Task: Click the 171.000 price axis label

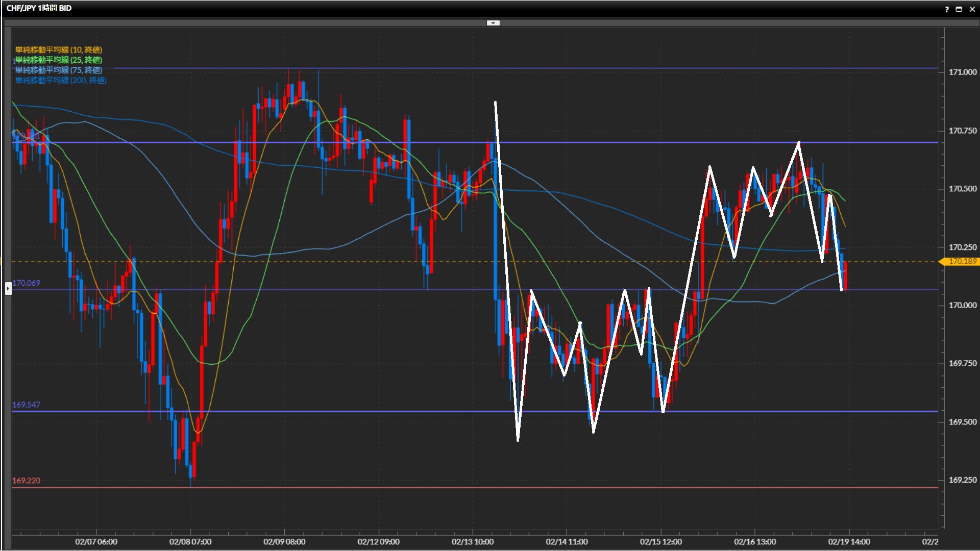Action: (962, 72)
